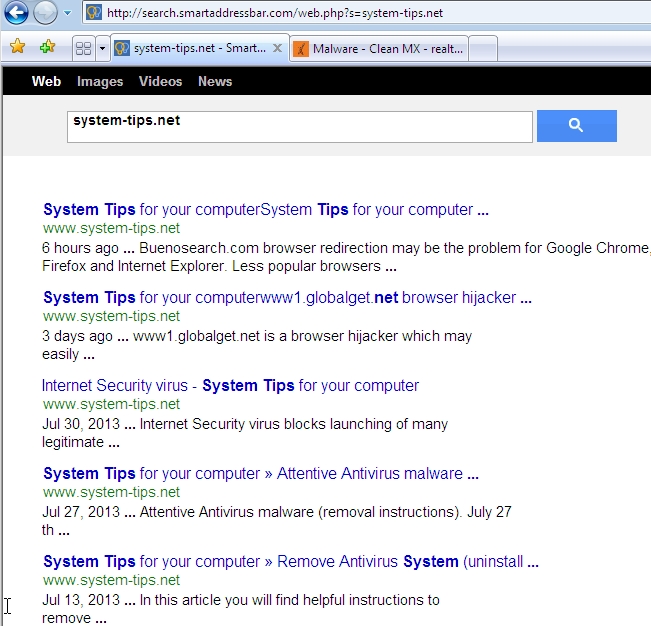
Task: Click the Add to Favorites icon
Action: click(x=47, y=47)
